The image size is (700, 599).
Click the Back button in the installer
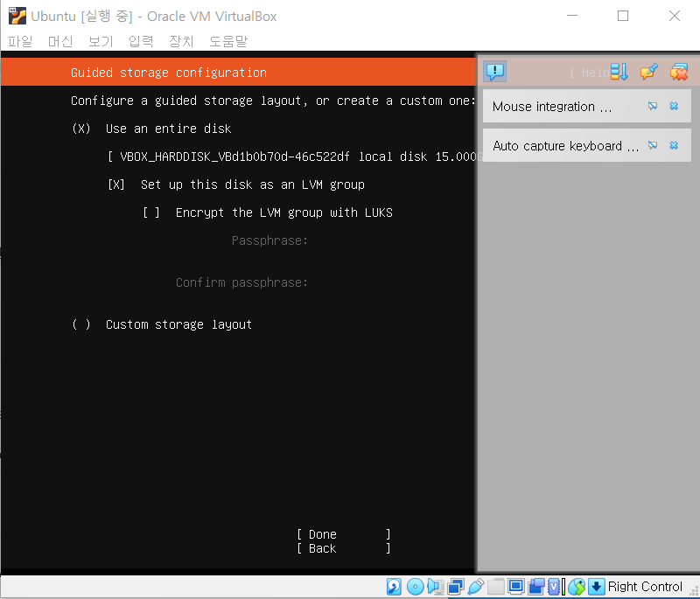click(344, 548)
